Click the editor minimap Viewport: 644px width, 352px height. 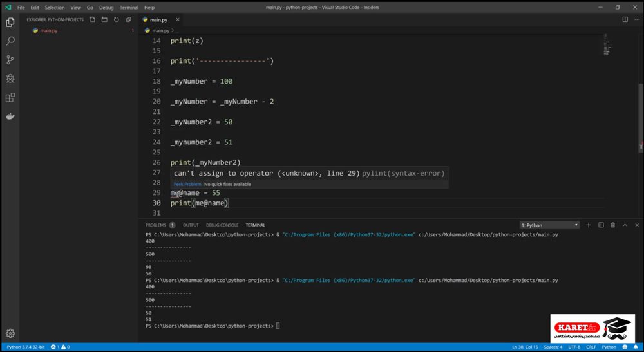click(608, 44)
